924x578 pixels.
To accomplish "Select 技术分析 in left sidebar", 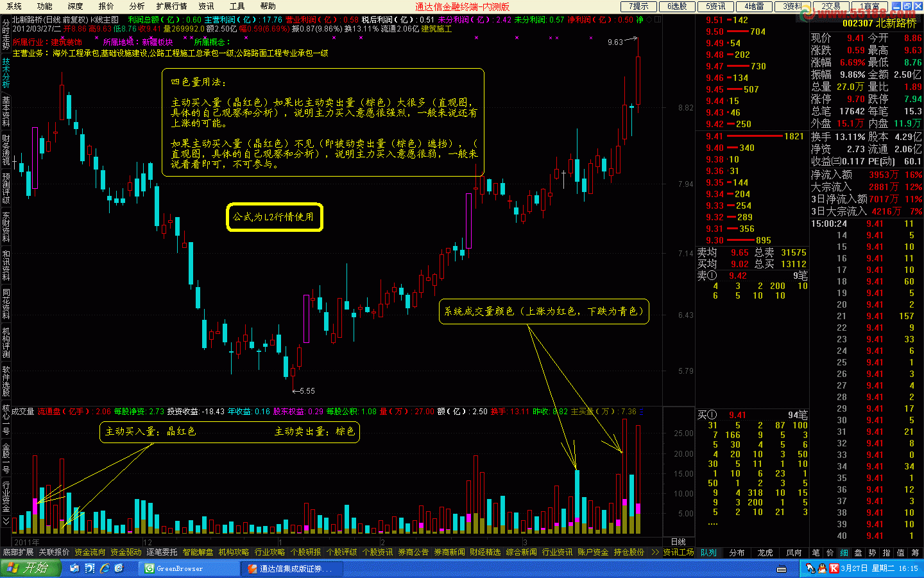I will (x=6, y=73).
